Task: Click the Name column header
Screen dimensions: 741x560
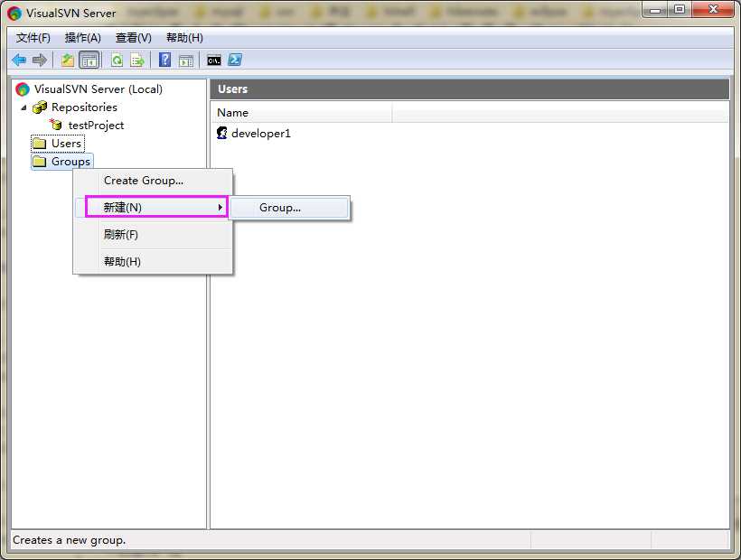Action: (302, 113)
